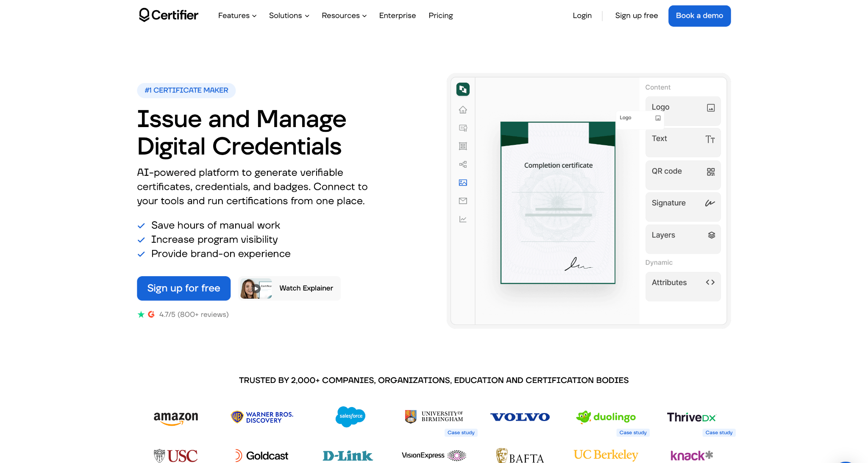Open the 4.7/5 reviews rating text
The height and width of the screenshot is (463, 868).
point(194,314)
